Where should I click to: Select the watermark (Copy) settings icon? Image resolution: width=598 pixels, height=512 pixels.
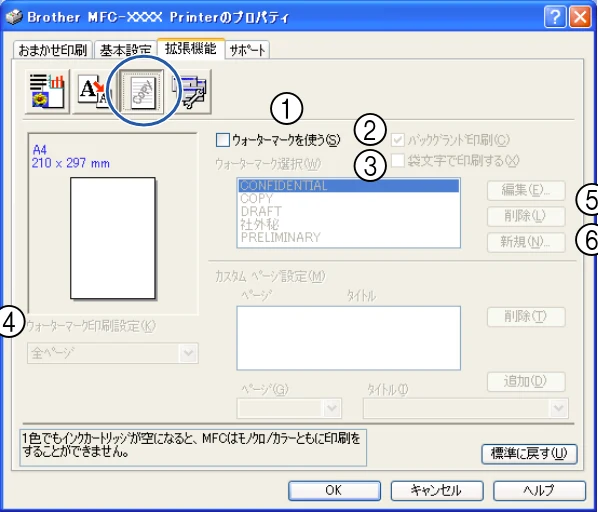pyautogui.click(x=142, y=91)
